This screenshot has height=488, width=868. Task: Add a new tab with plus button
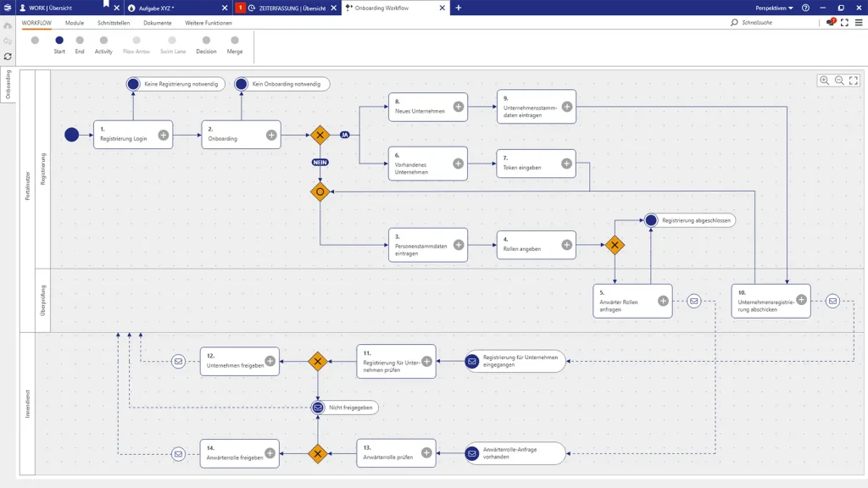point(459,8)
